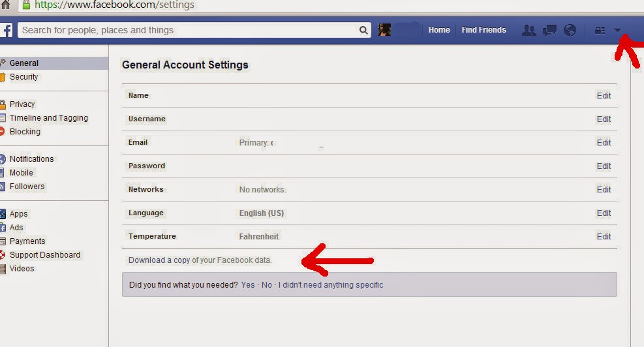The image size is (644, 347).
Task: Select the General settings tab
Action: tap(54, 63)
